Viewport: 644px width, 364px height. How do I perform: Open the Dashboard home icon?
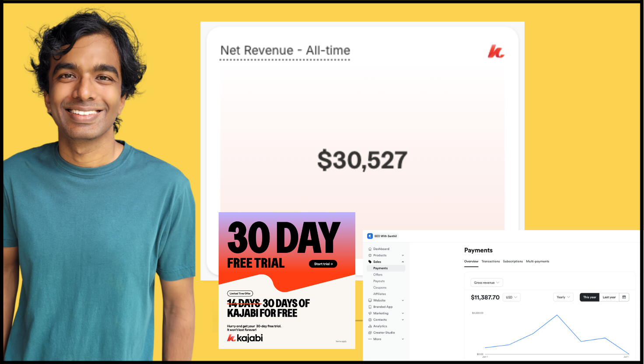point(370,249)
